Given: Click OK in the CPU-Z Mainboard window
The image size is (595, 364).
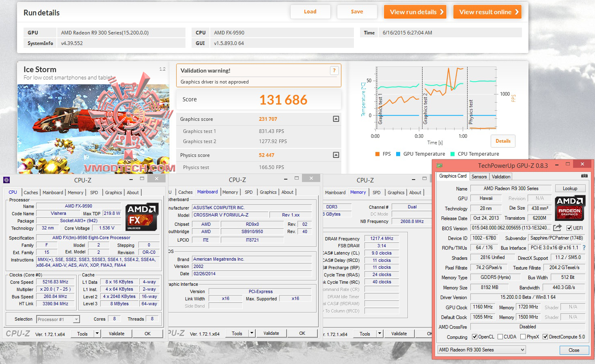Looking at the screenshot, I should [302, 333].
